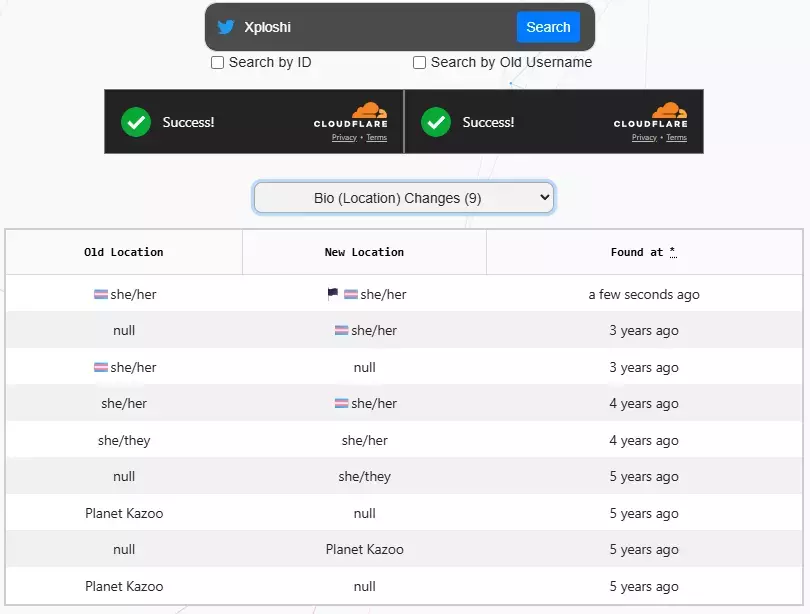Click trans flag in New Location of first '4 years ago' row
Screen dimensions: 810x614
pyautogui.click(x=341, y=403)
